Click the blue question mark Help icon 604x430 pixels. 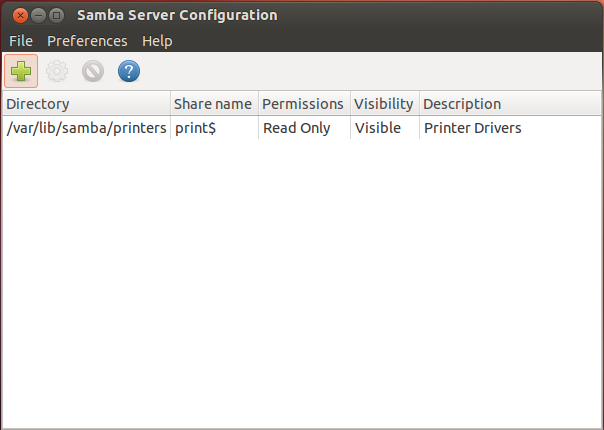(x=129, y=71)
